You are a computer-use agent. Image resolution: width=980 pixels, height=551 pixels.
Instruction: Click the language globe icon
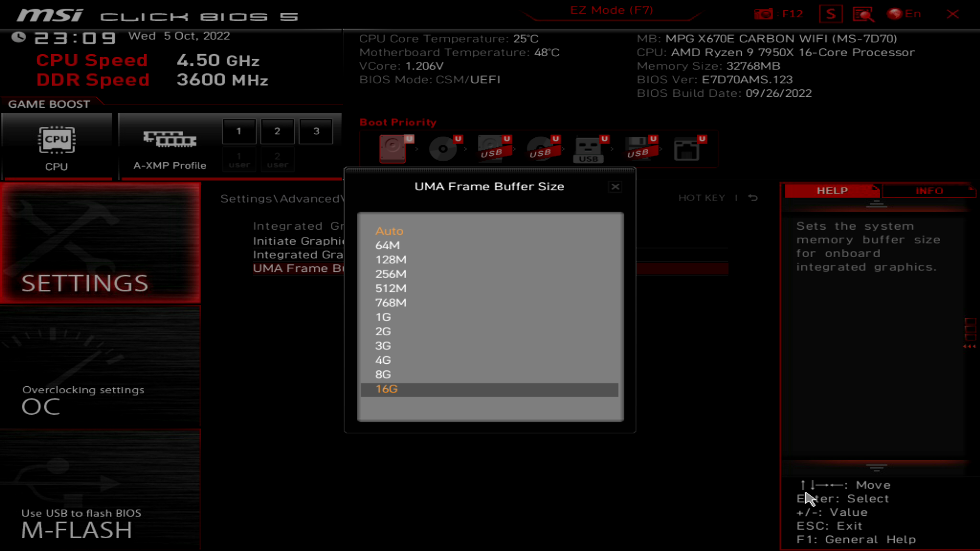895,14
